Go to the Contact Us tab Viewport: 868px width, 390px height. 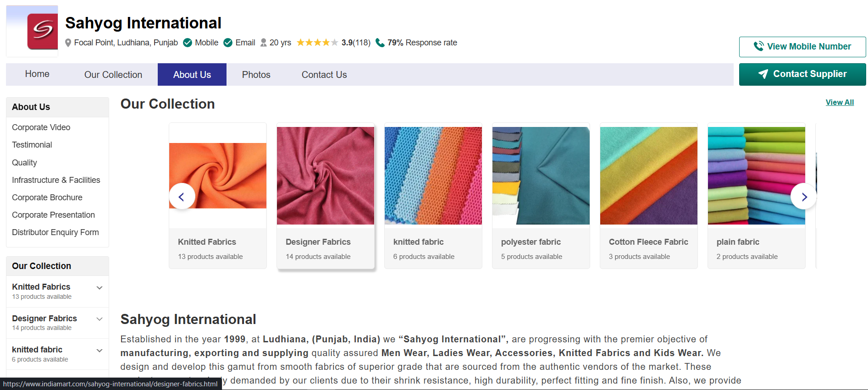[324, 75]
